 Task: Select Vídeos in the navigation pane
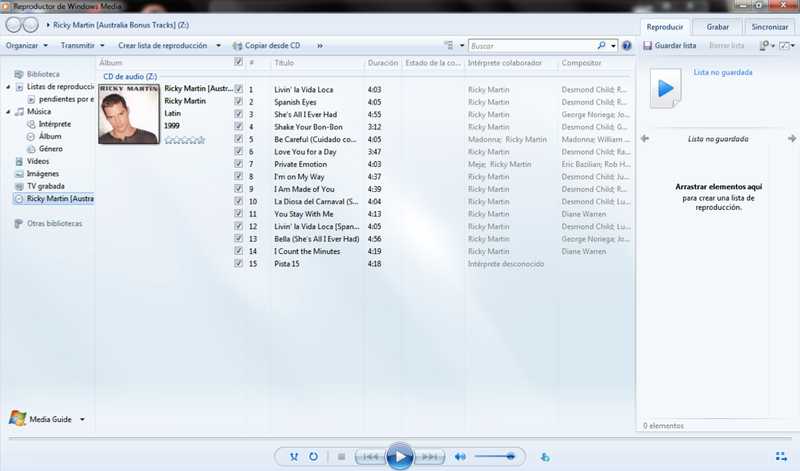38,161
